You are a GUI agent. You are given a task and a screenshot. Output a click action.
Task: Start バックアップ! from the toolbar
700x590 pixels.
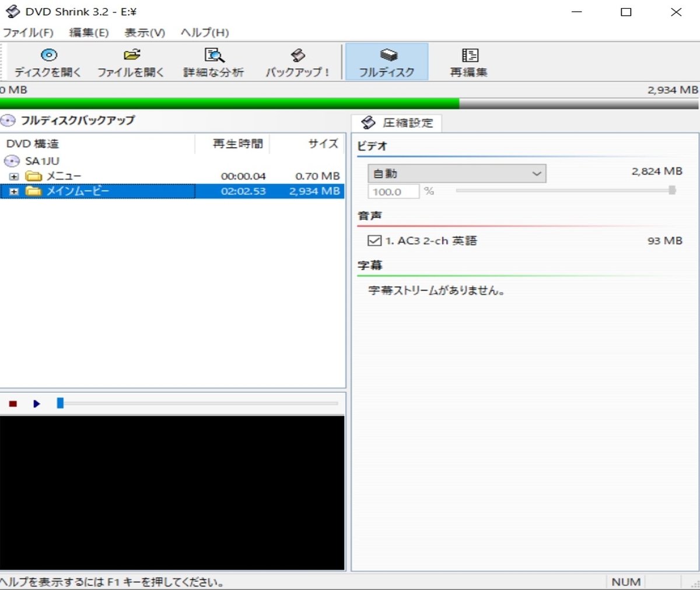(297, 62)
